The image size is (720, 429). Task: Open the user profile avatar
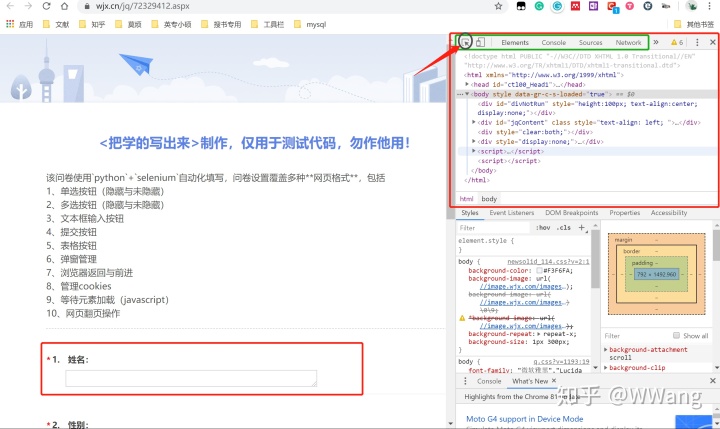[x=692, y=6]
